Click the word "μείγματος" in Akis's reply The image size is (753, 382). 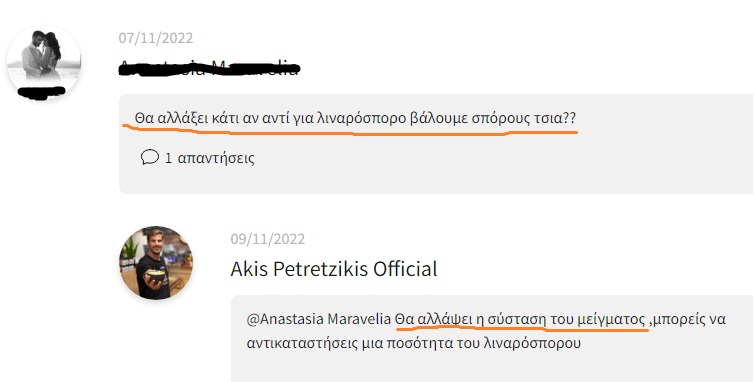coord(609,320)
